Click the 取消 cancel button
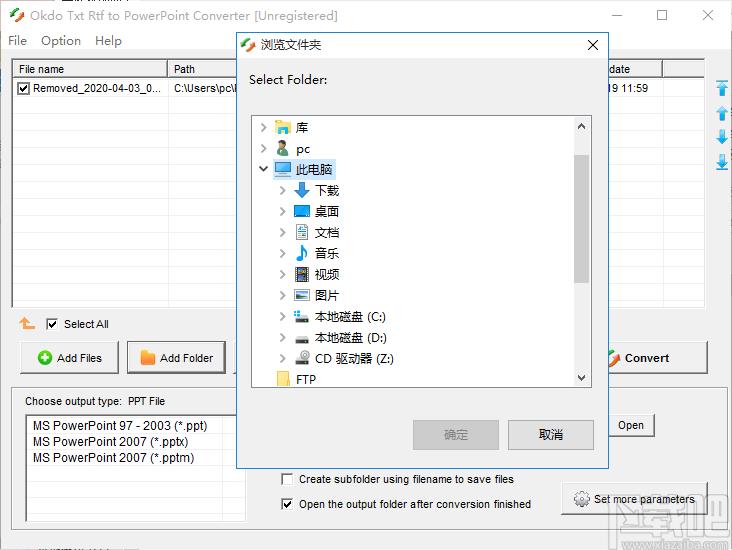 (550, 435)
